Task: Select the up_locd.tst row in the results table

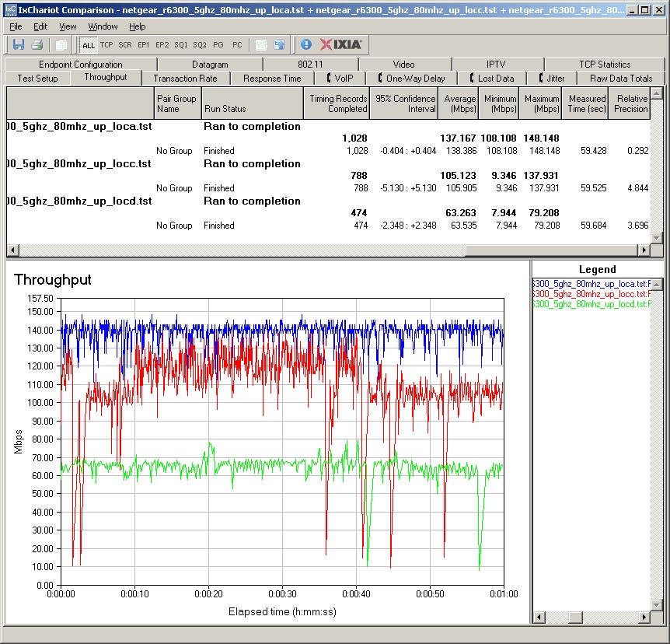Action: 328,201
